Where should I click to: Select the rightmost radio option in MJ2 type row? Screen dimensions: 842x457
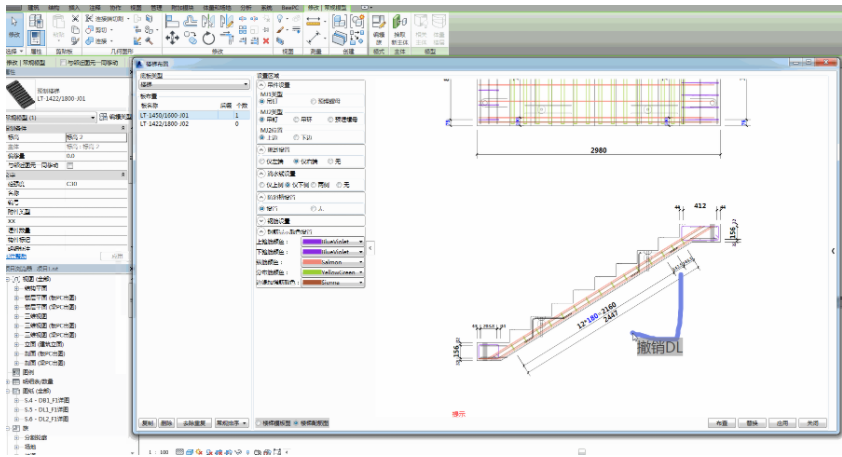coord(330,119)
